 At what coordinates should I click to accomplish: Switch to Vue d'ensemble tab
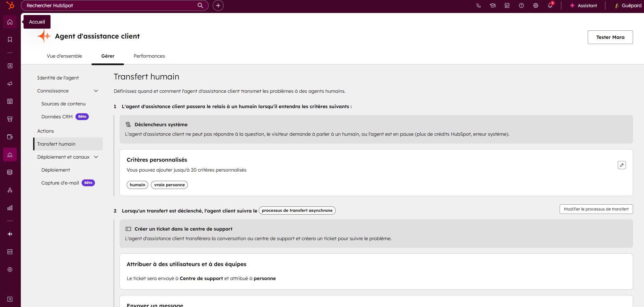pyautogui.click(x=64, y=56)
